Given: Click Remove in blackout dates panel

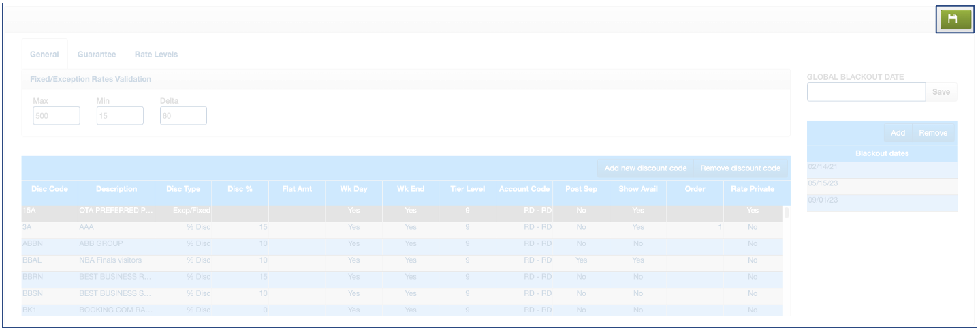Looking at the screenshot, I should (932, 133).
